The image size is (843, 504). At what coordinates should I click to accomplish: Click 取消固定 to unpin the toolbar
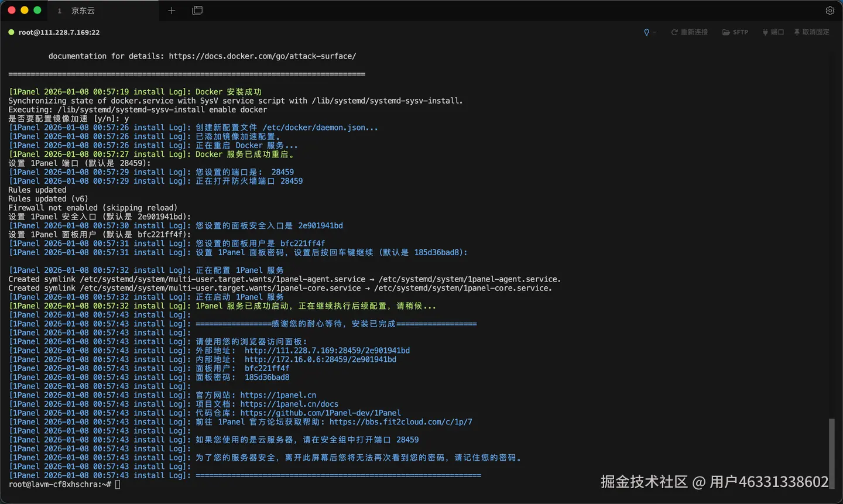811,32
